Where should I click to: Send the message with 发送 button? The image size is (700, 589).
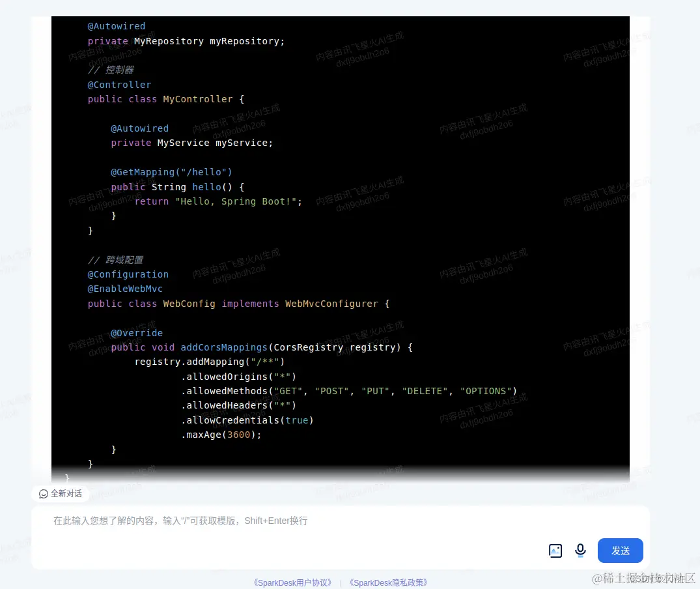tap(620, 551)
